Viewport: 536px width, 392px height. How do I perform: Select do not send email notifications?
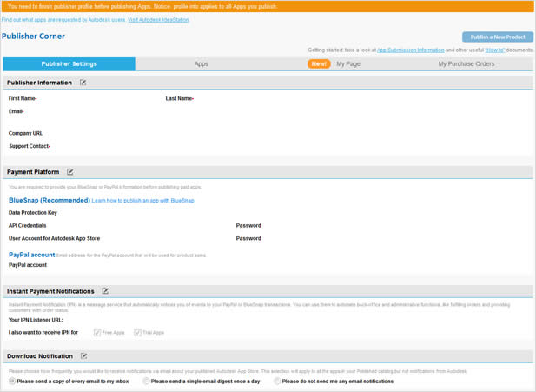[x=277, y=381]
